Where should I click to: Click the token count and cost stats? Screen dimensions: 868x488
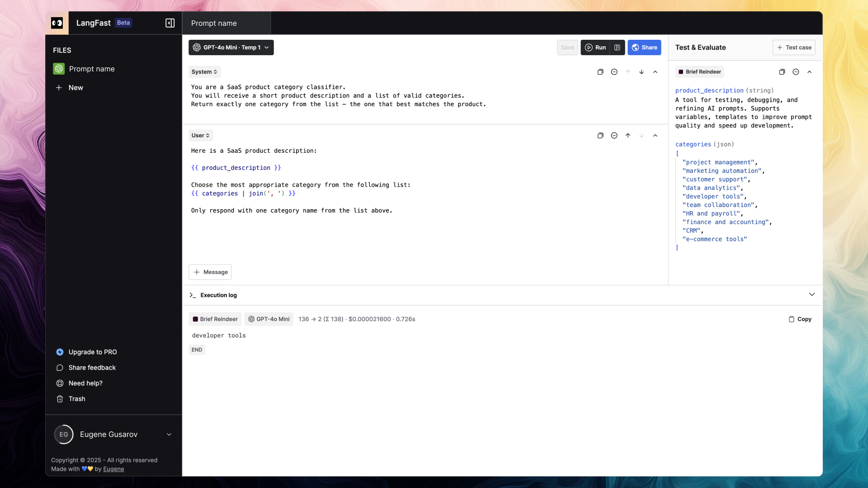[x=357, y=319]
